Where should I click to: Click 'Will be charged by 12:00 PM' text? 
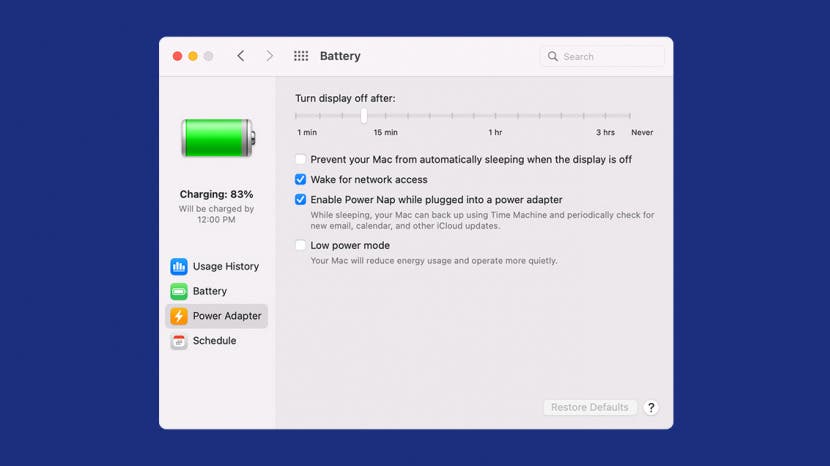(x=216, y=214)
